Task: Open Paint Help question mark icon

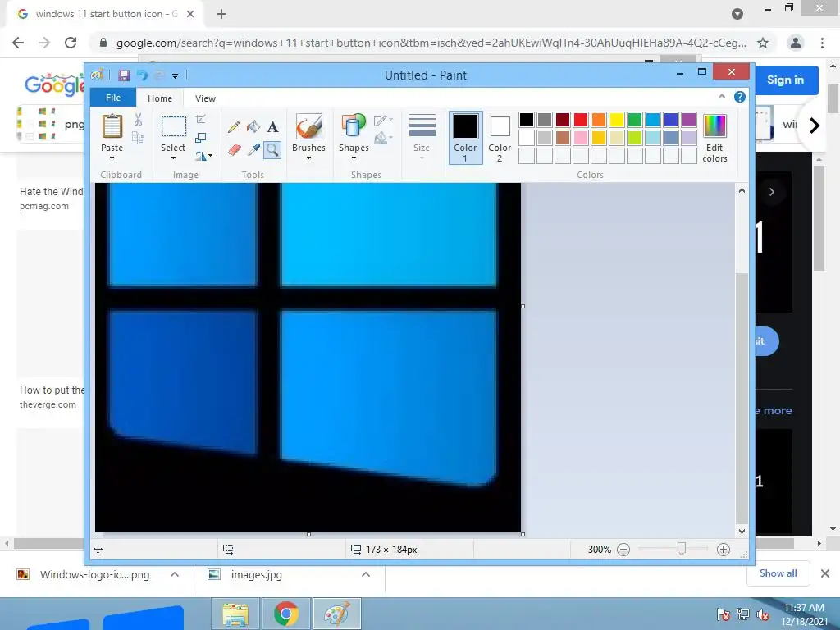Action: tap(740, 97)
